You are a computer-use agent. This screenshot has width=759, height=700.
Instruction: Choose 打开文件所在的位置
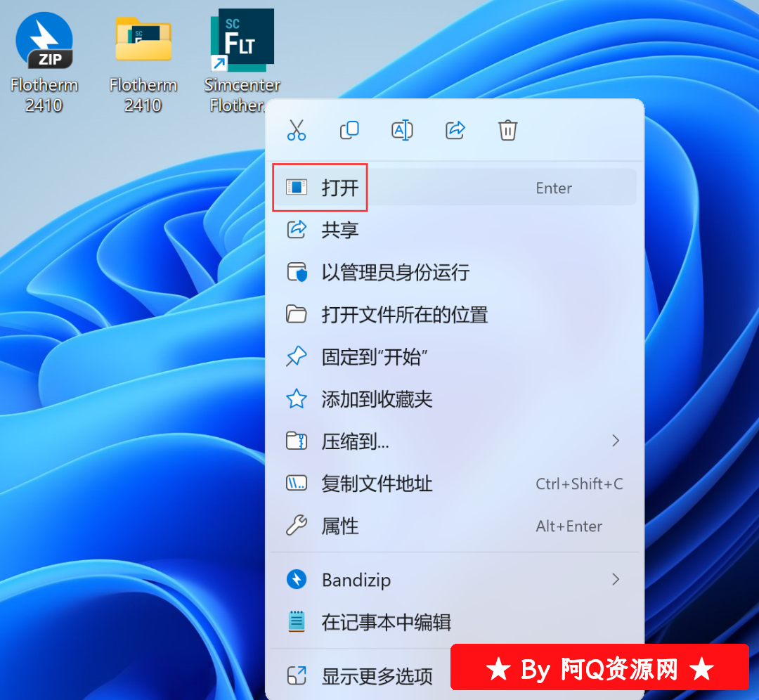[455, 315]
